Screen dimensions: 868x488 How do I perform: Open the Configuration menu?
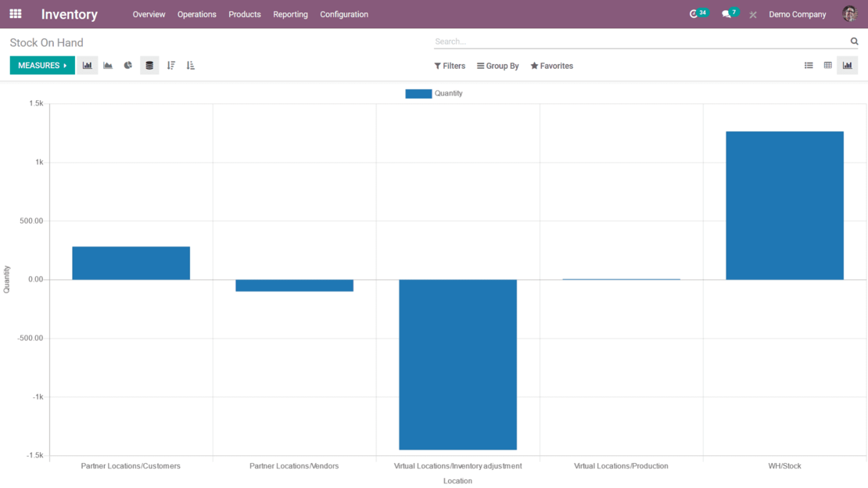point(344,14)
